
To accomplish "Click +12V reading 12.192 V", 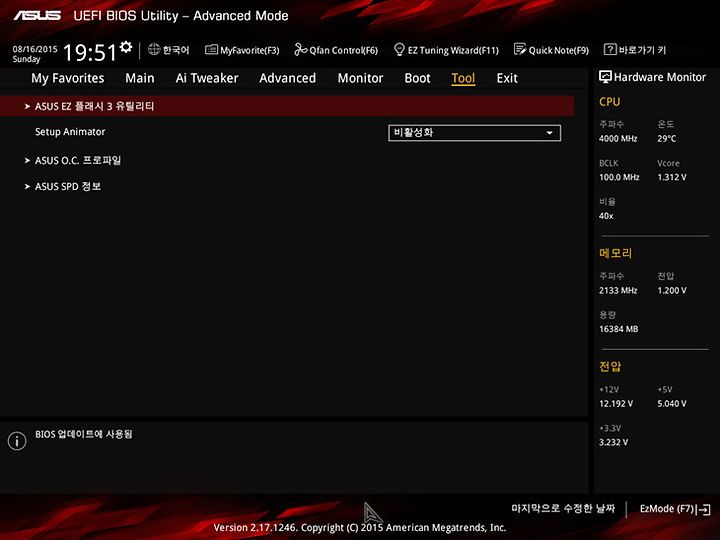I will [616, 404].
